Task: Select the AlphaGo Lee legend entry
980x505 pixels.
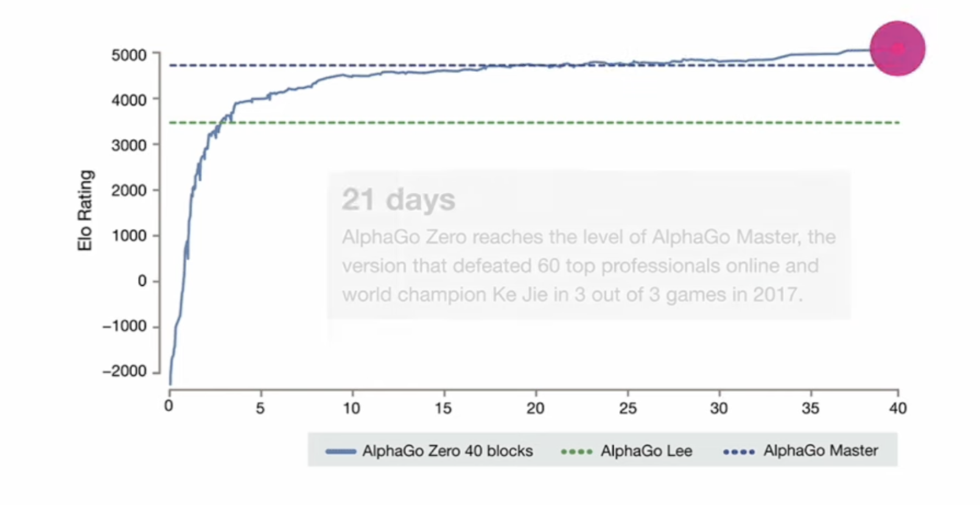Action: 626,451
